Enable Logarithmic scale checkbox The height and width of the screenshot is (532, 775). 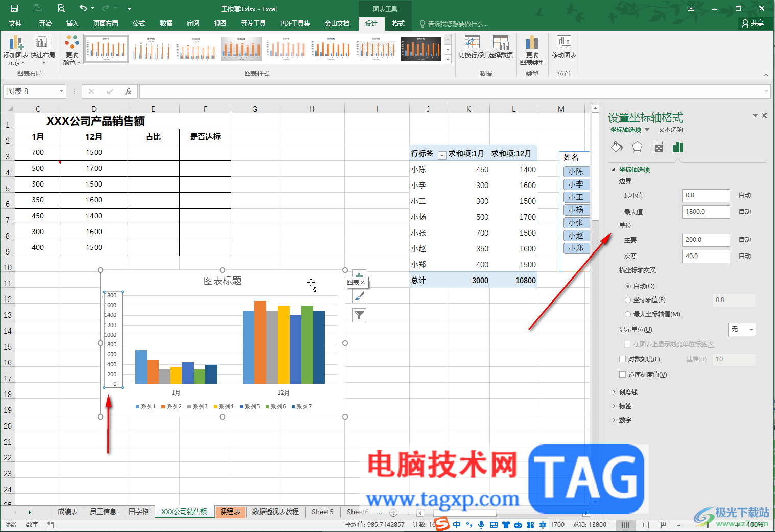[x=622, y=359]
